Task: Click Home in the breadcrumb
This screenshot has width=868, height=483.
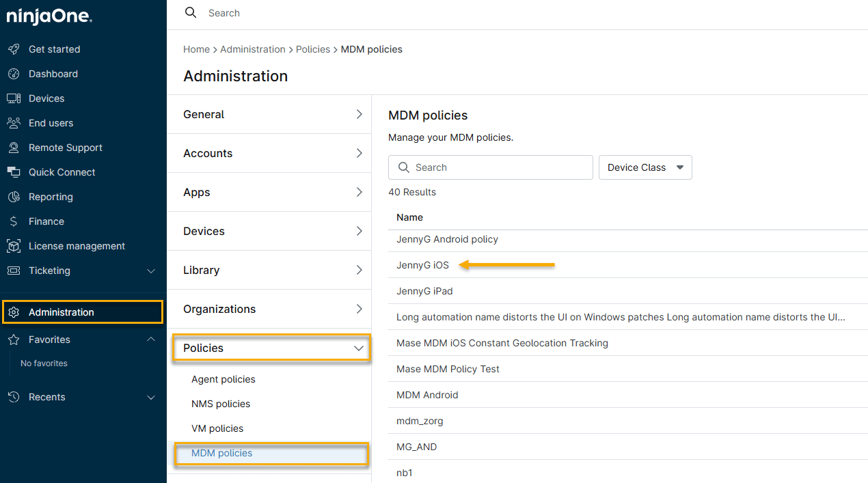Action: [196, 49]
